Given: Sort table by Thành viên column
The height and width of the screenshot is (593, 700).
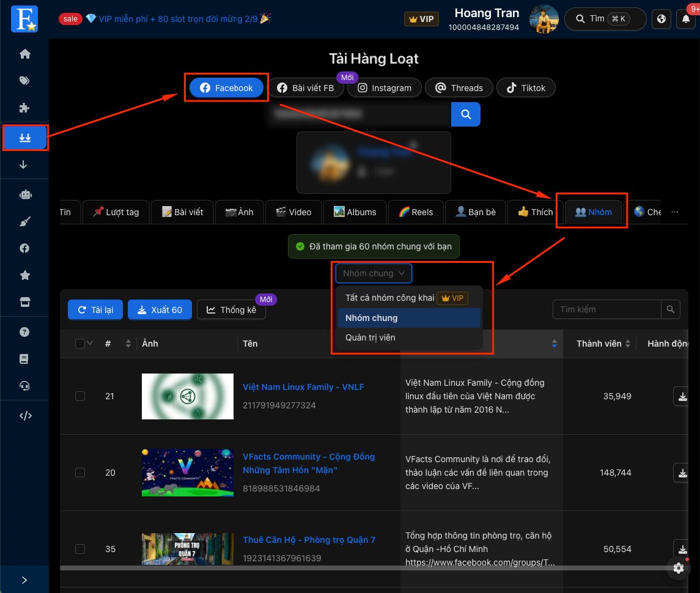Looking at the screenshot, I should coord(603,344).
